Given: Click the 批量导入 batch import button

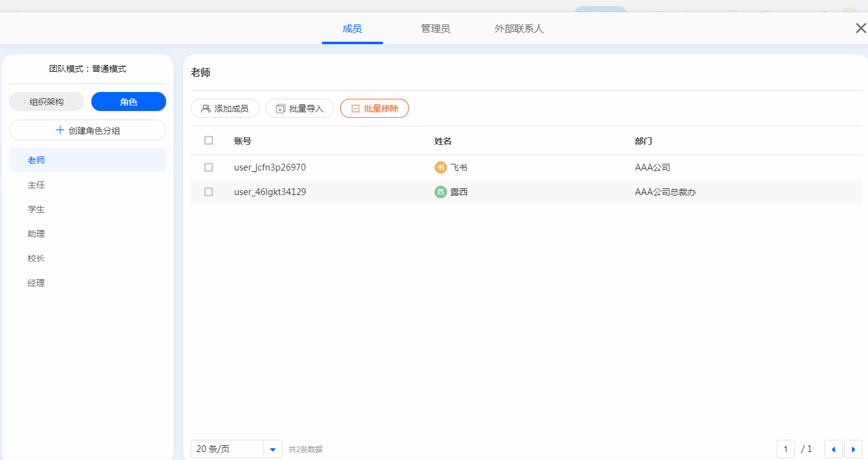Looking at the screenshot, I should [x=300, y=109].
